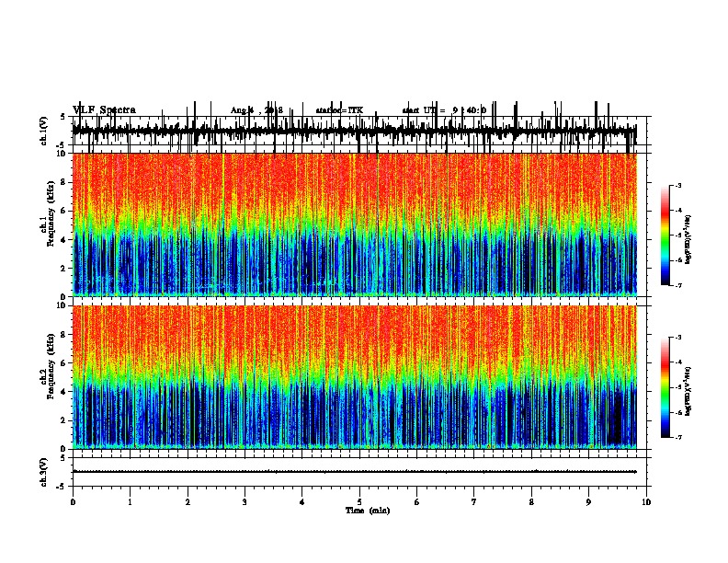The image size is (728, 563).
Task: Click the ch.2 colorbar "log(PSD)" unit label
Action: click(x=689, y=391)
